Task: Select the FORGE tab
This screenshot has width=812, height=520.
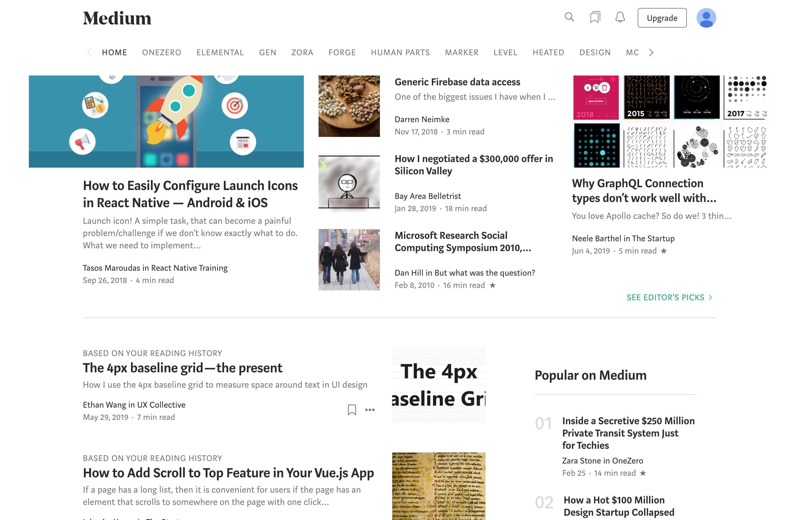Action: (x=342, y=52)
